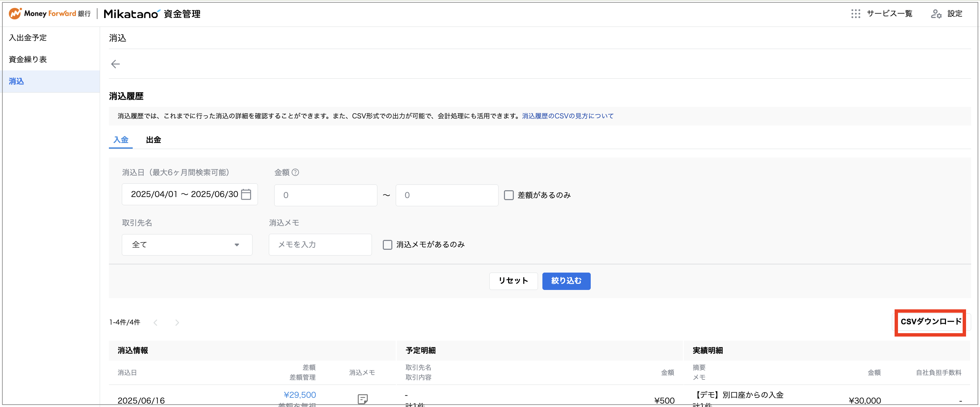Click the 2025/06/16 date cell
The image size is (980, 407).
141,401
